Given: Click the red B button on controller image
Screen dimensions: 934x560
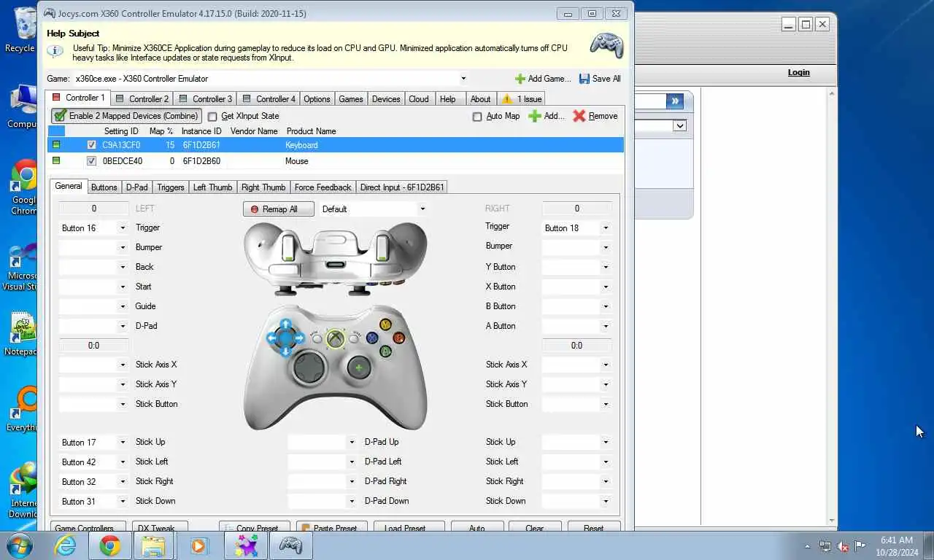Looking at the screenshot, I should (398, 338).
